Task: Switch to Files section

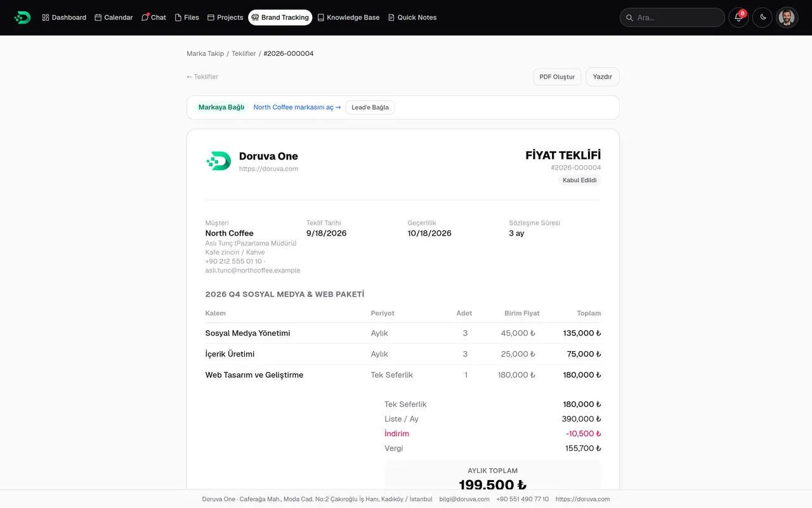Action: (x=187, y=17)
